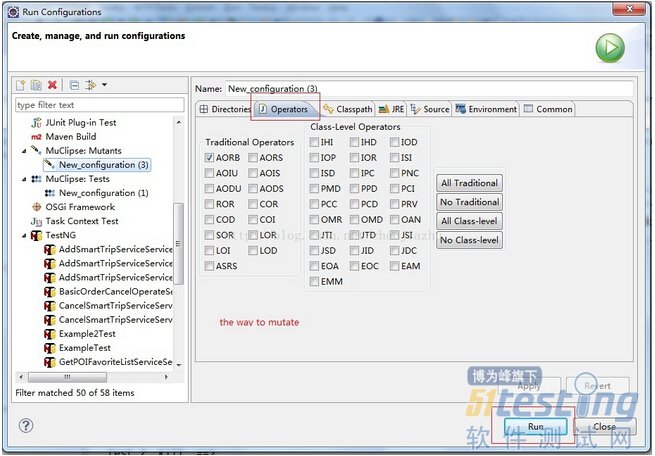Enable the LOD operator checkbox
The image size is (655, 456).
coord(253,251)
